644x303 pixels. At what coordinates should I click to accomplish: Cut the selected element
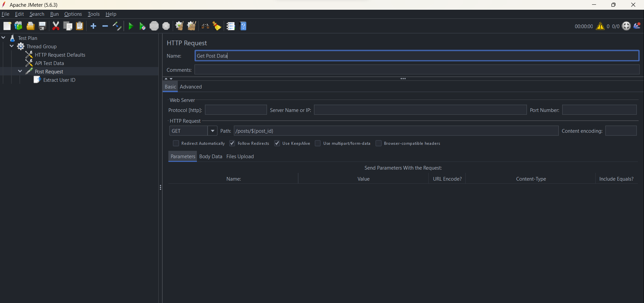coord(56,26)
